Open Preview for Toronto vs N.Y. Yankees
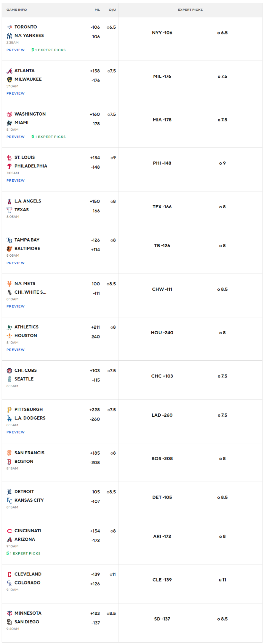 [x=15, y=50]
